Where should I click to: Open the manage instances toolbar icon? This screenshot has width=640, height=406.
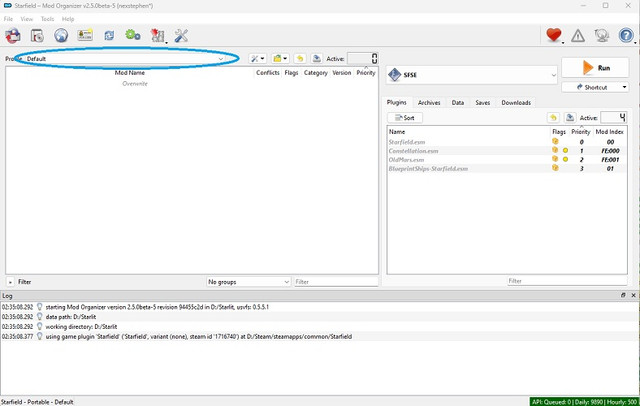pos(13,35)
